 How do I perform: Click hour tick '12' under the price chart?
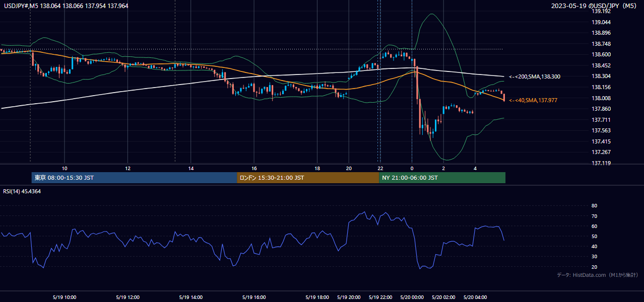pyautogui.click(x=127, y=168)
